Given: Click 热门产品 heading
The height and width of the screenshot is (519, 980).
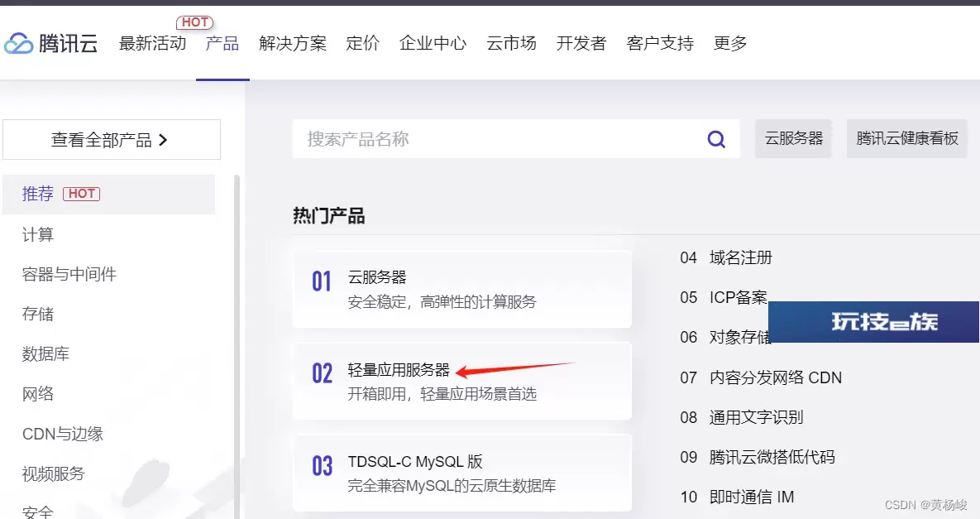Looking at the screenshot, I should pyautogui.click(x=329, y=216).
